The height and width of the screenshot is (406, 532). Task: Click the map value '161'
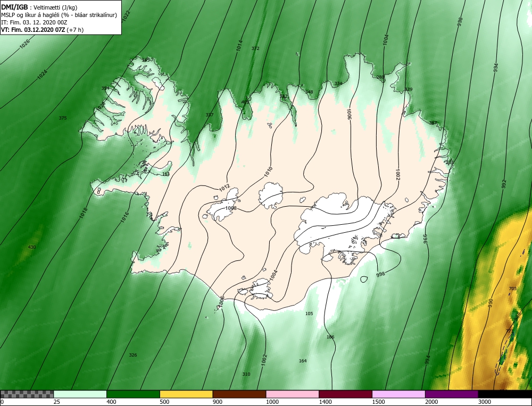pos(166,174)
